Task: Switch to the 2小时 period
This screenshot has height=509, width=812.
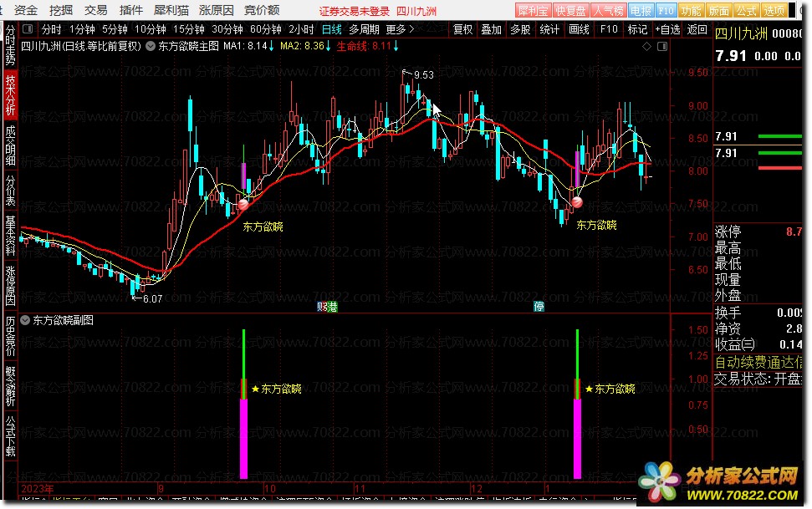Action: [301, 29]
